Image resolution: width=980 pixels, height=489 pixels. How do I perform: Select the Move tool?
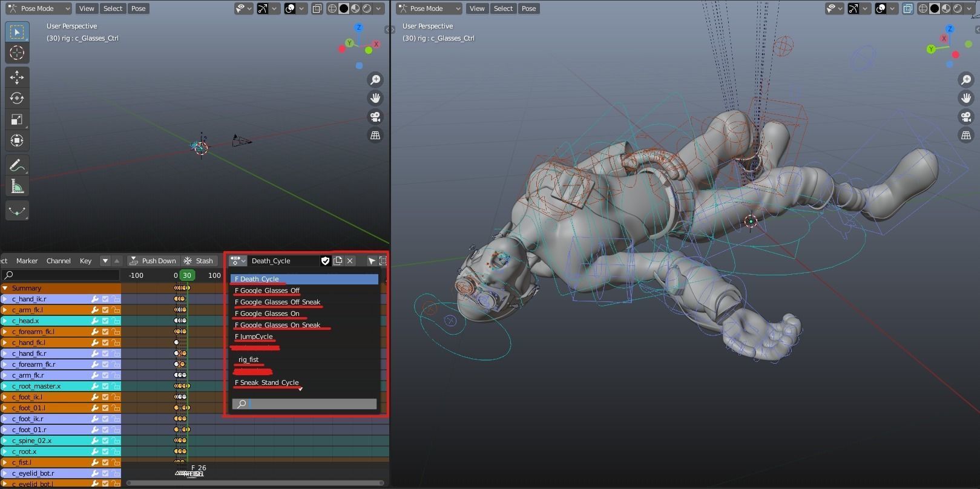pos(17,77)
